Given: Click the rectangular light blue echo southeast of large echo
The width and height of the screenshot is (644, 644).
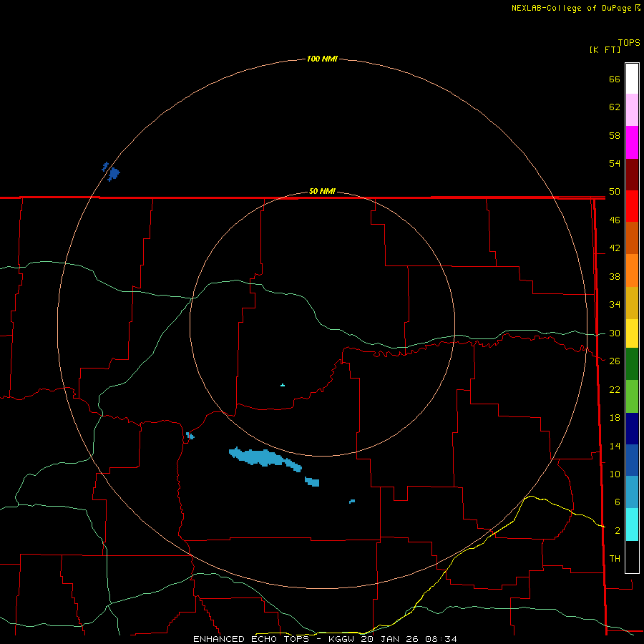Looking at the screenshot, I should click(312, 482).
